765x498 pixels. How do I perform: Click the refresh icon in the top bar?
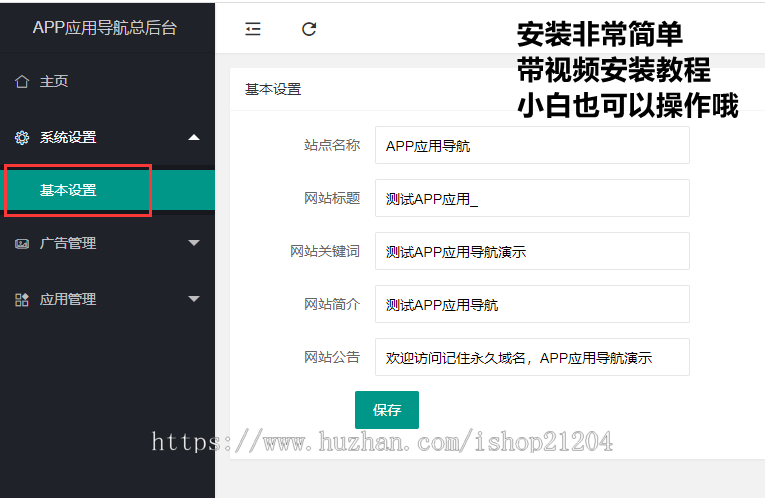point(309,29)
